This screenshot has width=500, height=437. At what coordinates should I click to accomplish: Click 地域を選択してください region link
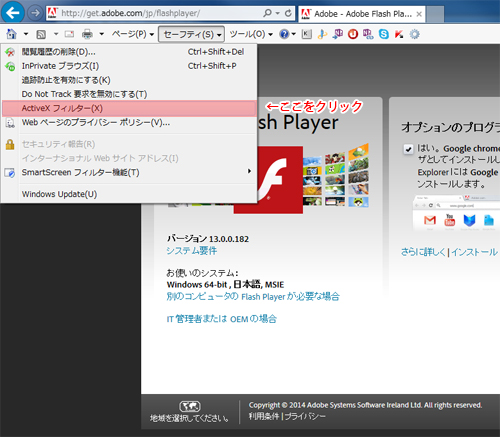tap(189, 418)
